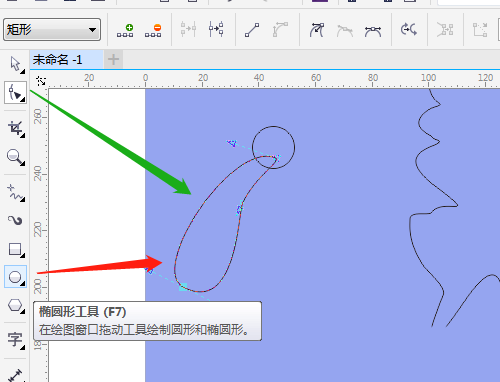Click the ruler origin corner icon

pos(41,81)
